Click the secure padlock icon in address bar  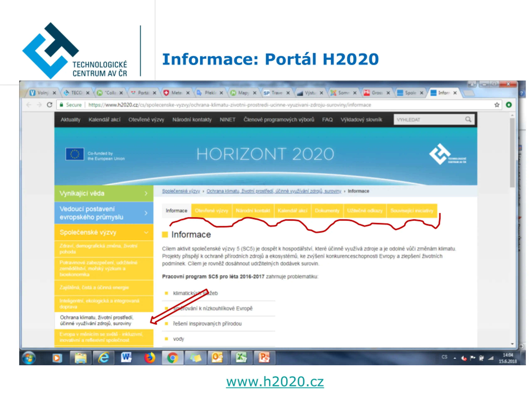tap(62, 105)
